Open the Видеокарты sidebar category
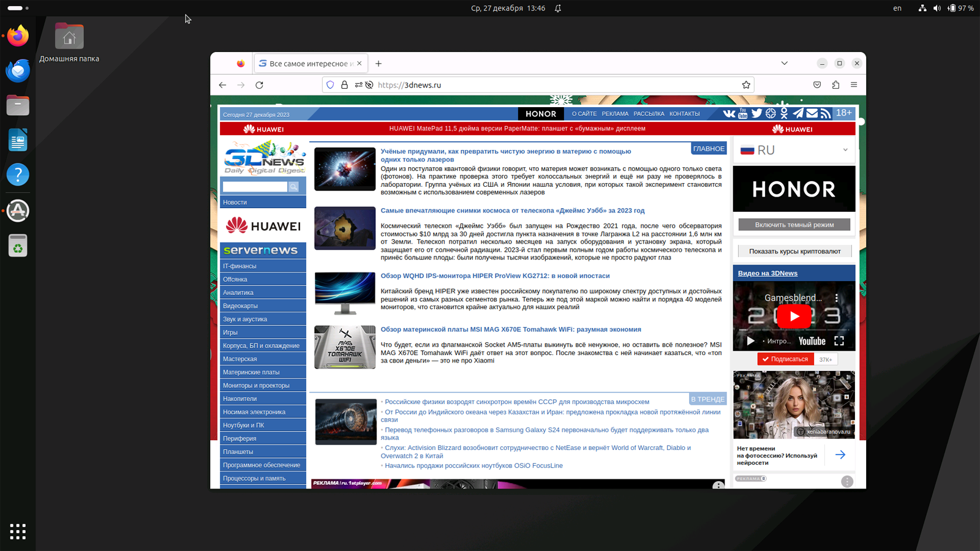The height and width of the screenshot is (551, 980). tap(263, 305)
